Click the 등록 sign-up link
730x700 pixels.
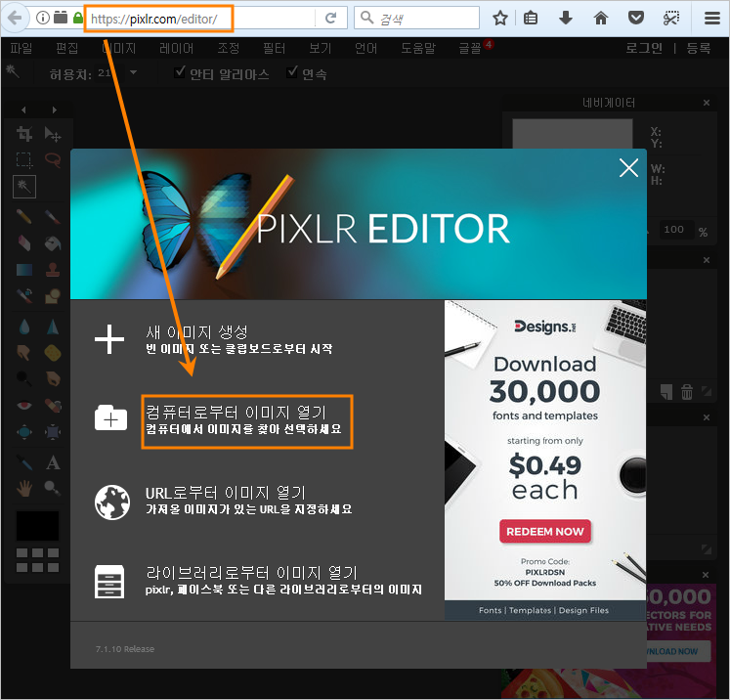tap(699, 48)
